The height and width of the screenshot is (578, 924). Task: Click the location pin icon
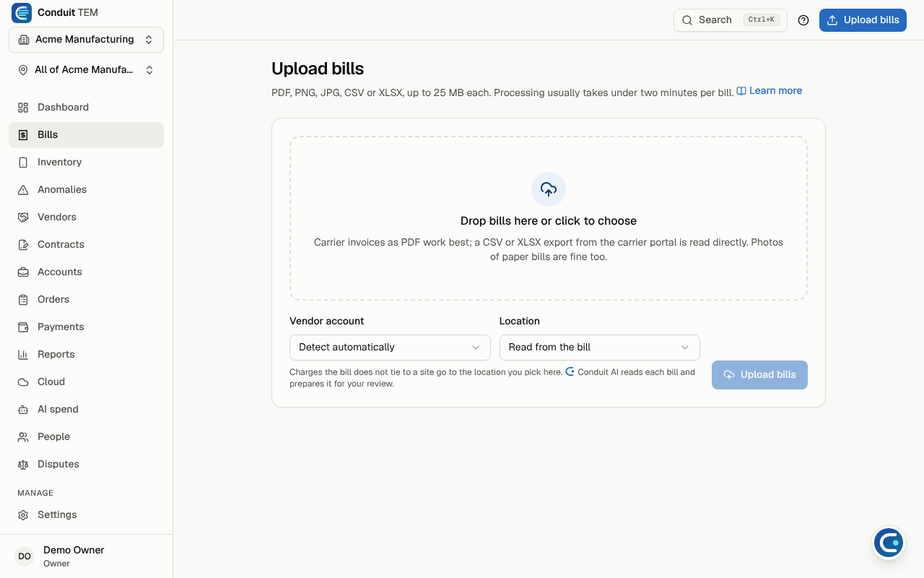click(23, 70)
